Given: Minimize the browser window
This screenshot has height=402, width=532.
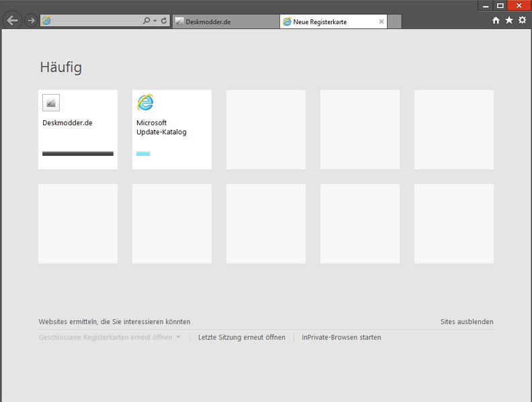Looking at the screenshot, I should pyautogui.click(x=486, y=5).
